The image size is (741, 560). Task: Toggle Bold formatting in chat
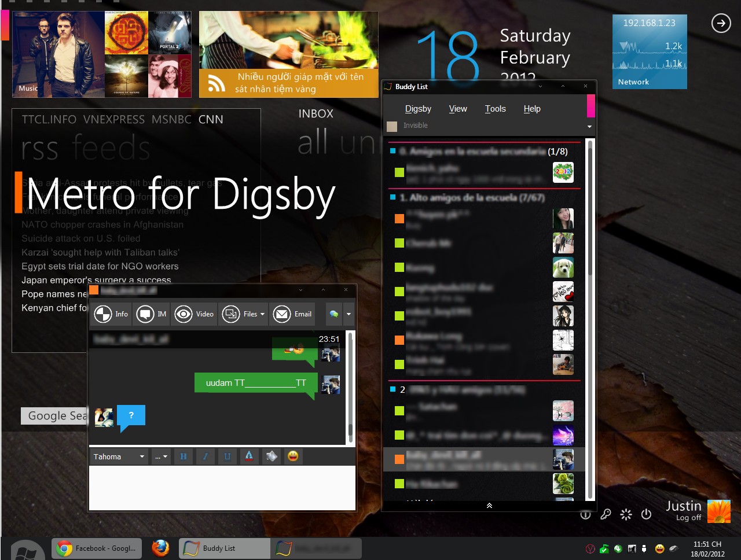point(183,456)
